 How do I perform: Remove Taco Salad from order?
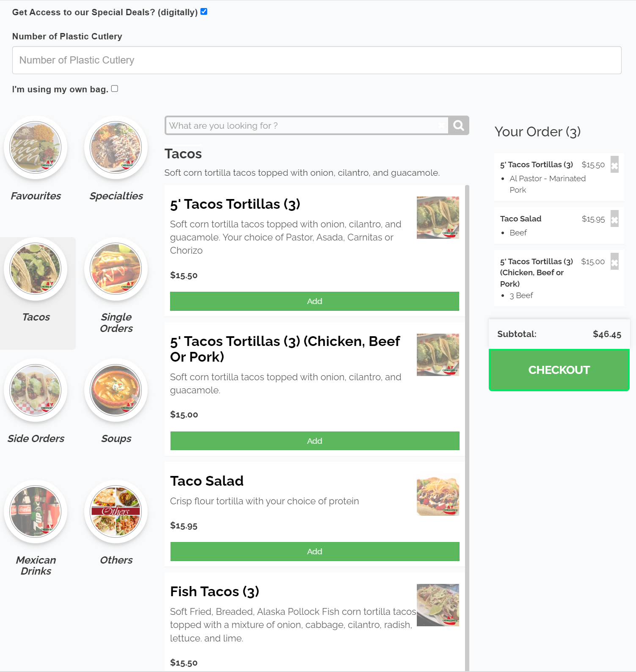click(614, 219)
